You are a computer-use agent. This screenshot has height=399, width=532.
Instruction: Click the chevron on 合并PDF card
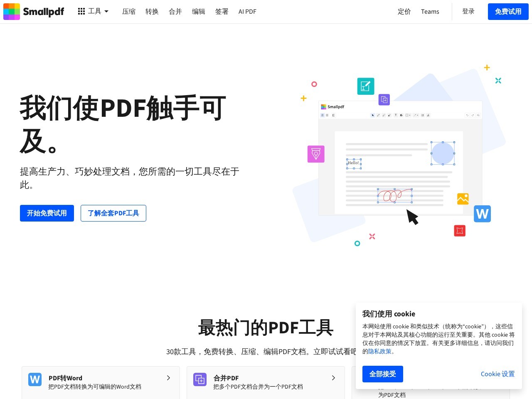coord(333,378)
